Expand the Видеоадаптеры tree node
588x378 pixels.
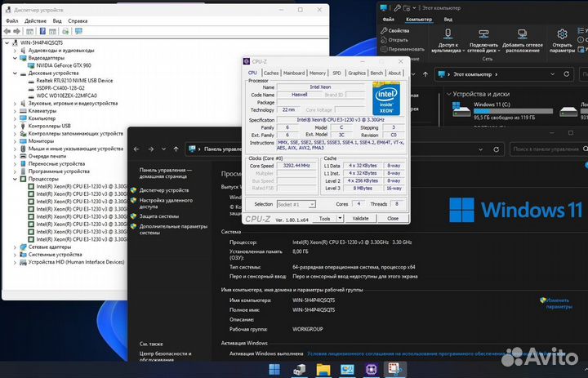pyautogui.click(x=16, y=58)
